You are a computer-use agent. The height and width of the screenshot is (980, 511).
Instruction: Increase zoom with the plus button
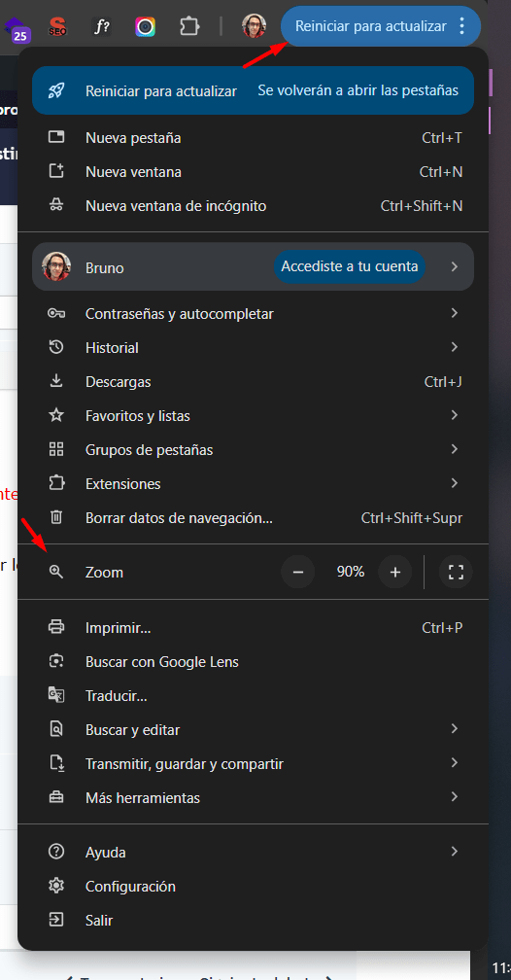click(x=394, y=572)
